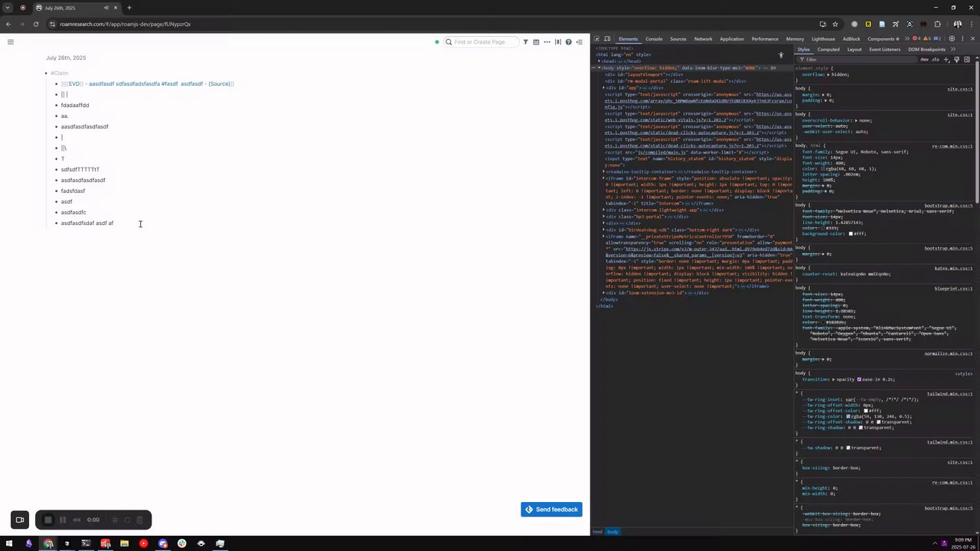Pause the Loom recording
The width and height of the screenshot is (980, 551).
63,520
